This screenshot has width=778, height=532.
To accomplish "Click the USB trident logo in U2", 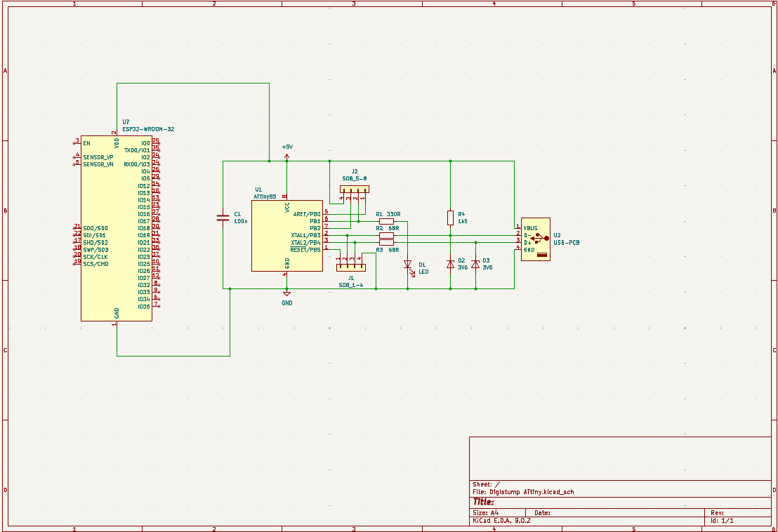I will click(x=539, y=239).
